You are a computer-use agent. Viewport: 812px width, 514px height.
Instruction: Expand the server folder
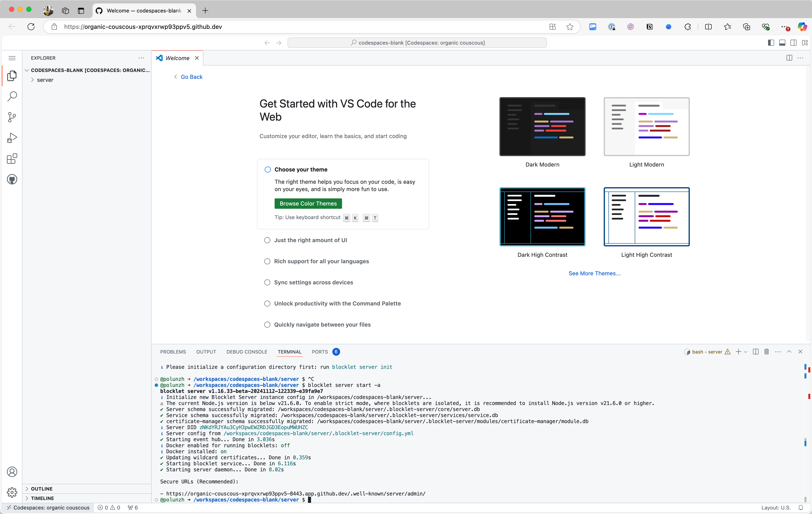(45, 80)
